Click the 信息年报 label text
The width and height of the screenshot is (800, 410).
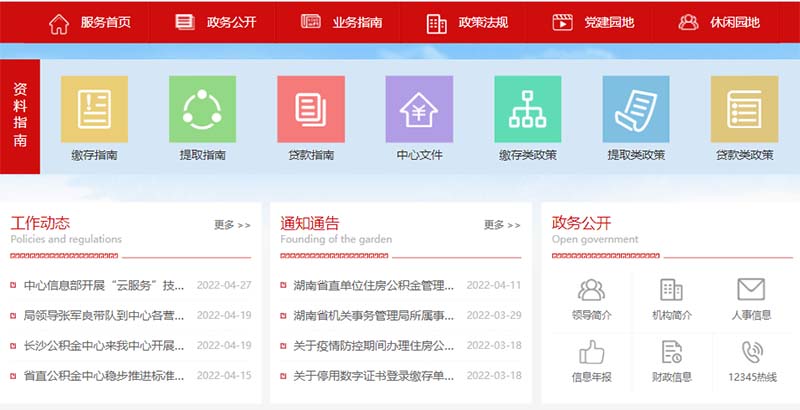pos(591,377)
